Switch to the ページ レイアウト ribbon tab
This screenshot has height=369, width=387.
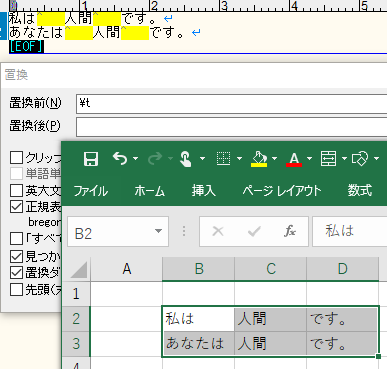point(282,191)
